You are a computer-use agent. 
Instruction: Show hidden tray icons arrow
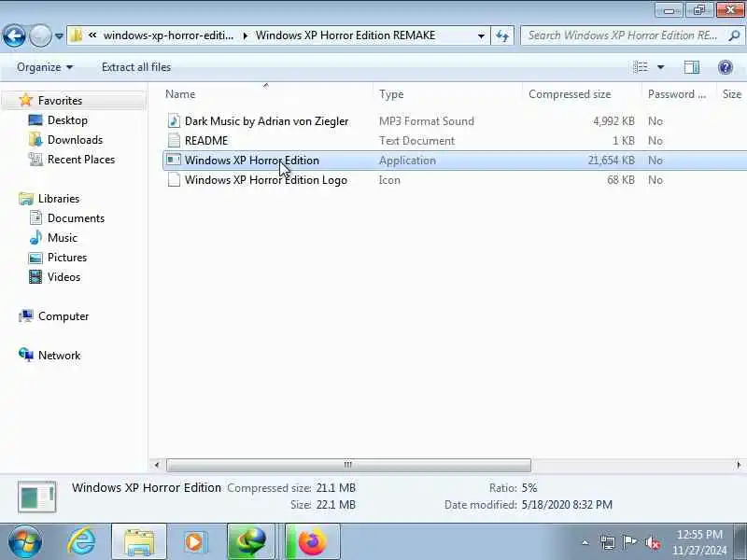[585, 542]
